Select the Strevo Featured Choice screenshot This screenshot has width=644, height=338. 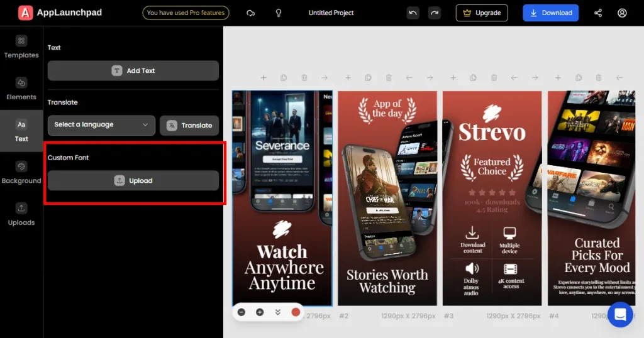point(492,198)
